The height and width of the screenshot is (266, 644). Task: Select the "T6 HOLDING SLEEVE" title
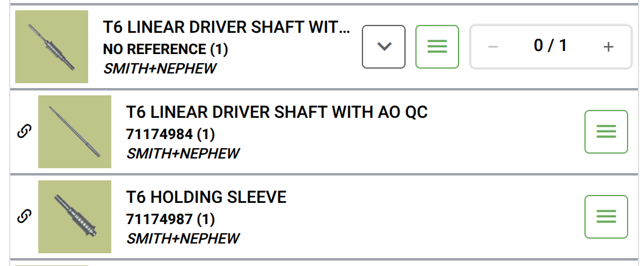(206, 197)
